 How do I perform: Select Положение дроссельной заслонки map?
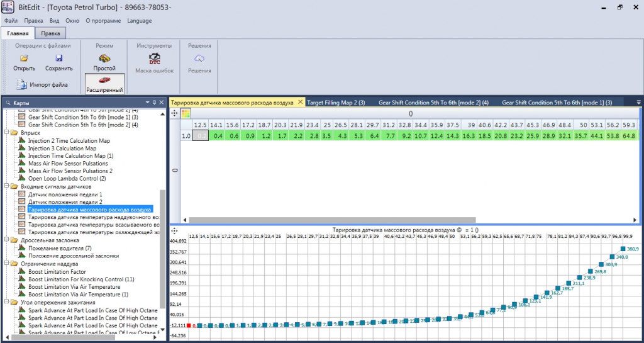click(x=74, y=256)
